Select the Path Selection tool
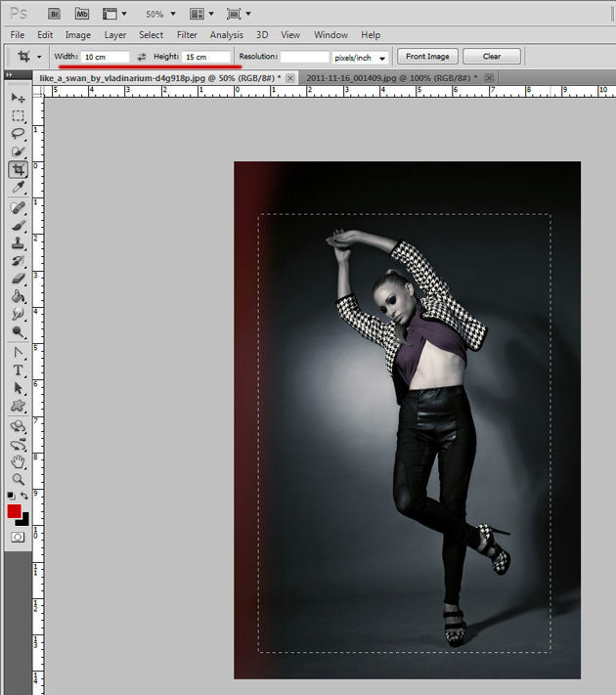 pos(18,388)
